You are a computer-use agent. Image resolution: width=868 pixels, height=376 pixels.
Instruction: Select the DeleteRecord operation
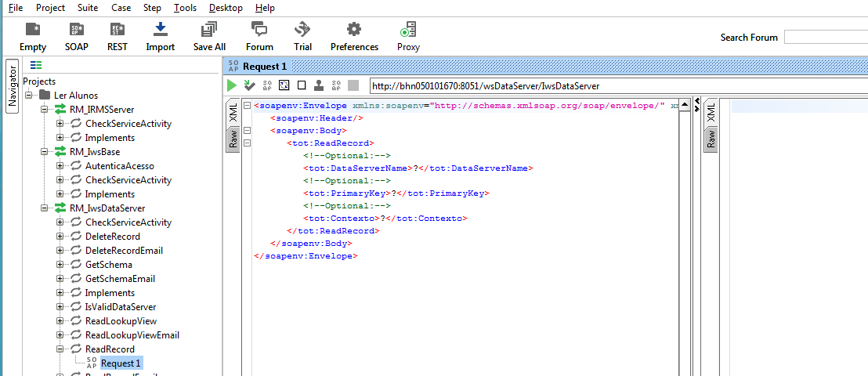coord(113,237)
